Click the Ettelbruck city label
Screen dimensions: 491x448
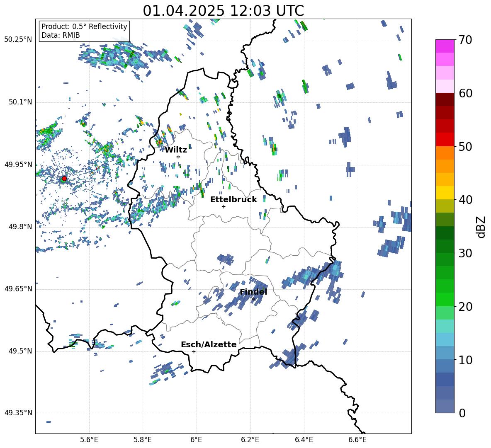pyautogui.click(x=233, y=200)
